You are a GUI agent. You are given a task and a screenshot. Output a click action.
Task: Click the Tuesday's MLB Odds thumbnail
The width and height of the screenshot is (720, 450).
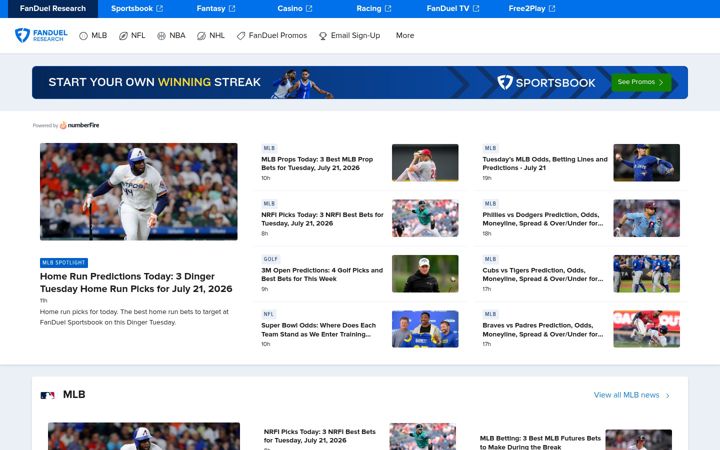[x=647, y=163]
